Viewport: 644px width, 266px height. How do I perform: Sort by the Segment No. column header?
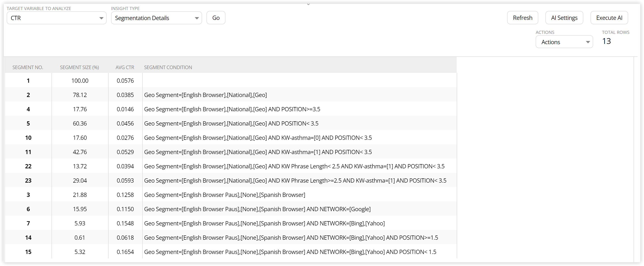tap(28, 68)
